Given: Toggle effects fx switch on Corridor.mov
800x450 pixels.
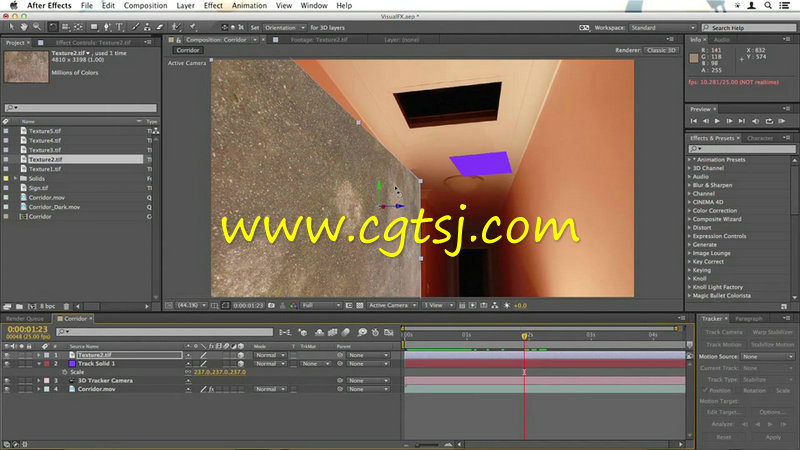Looking at the screenshot, I should pyautogui.click(x=211, y=389).
